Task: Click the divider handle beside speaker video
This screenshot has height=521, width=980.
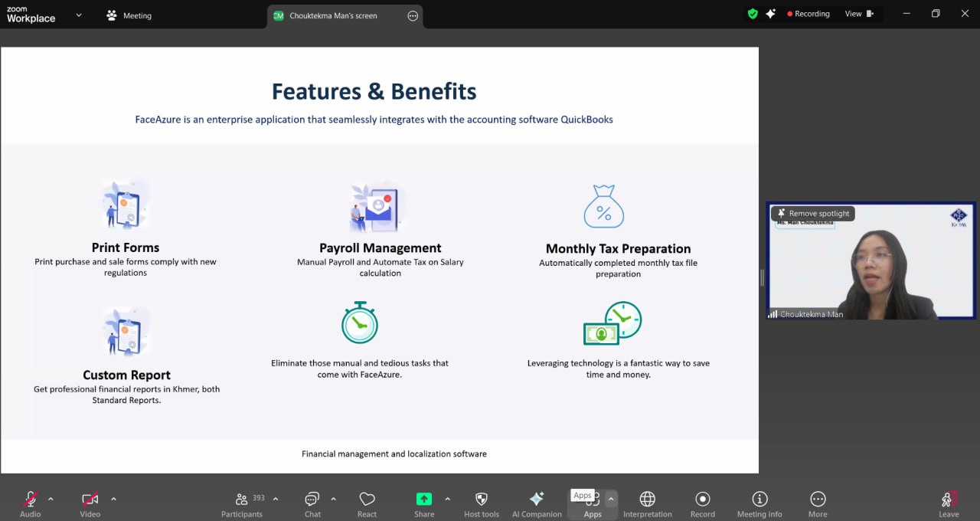Action: (x=762, y=277)
